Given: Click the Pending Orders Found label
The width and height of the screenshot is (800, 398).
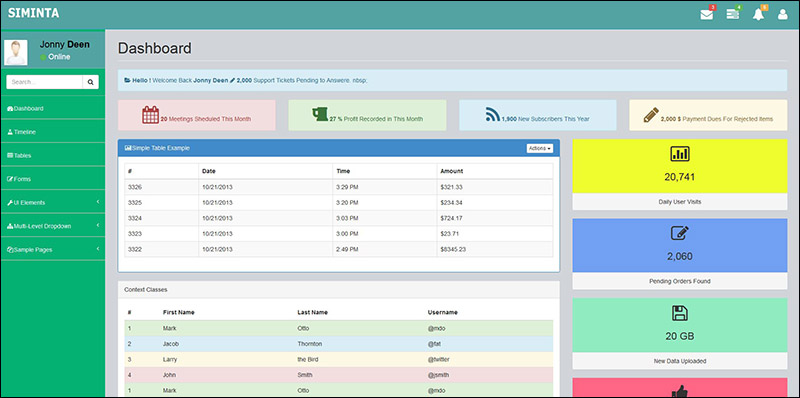Looking at the screenshot, I should click(680, 281).
